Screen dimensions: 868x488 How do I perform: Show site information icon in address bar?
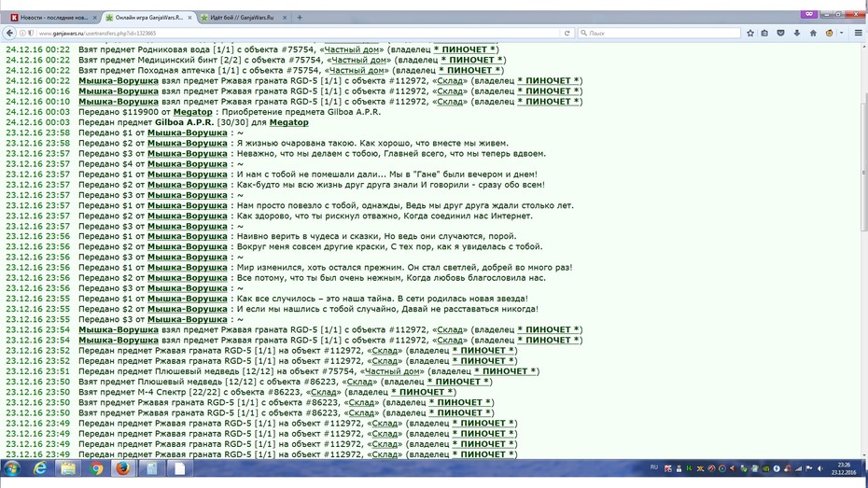pos(22,34)
